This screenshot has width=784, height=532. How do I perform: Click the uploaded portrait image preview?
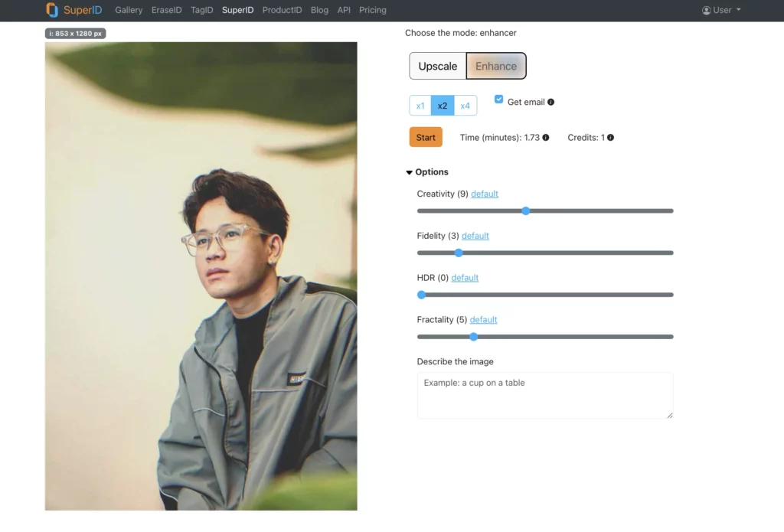coord(201,276)
